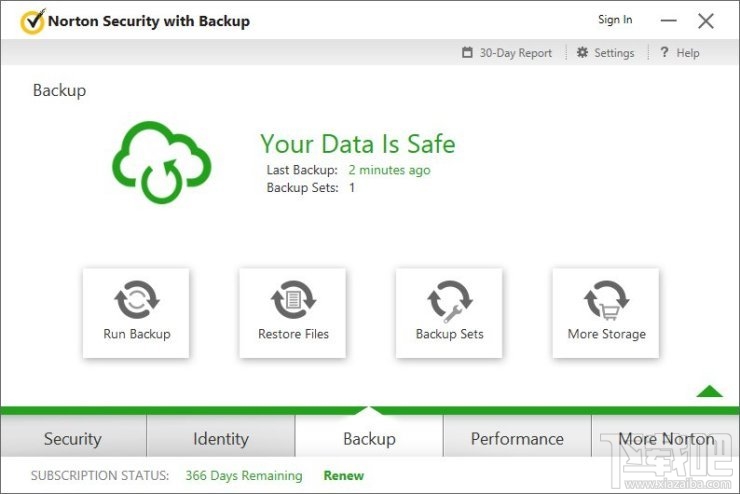This screenshot has height=494, width=740.
Task: Open Help via its text label
Action: 688,53
